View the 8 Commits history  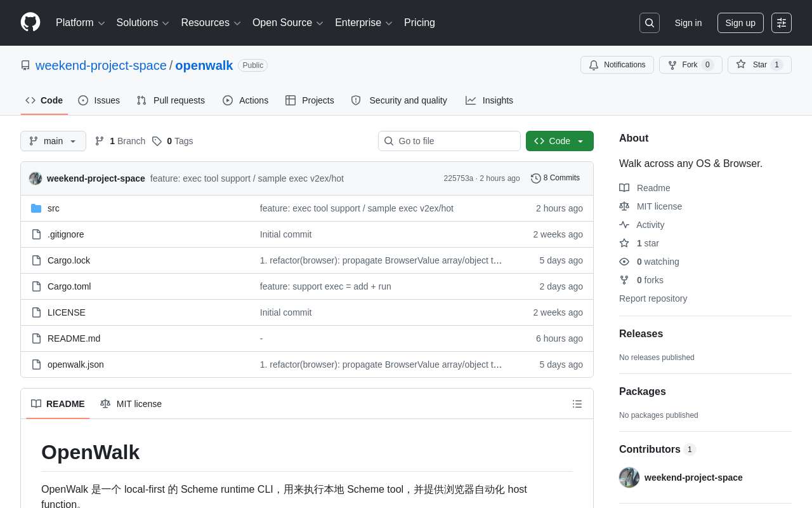[x=555, y=178]
